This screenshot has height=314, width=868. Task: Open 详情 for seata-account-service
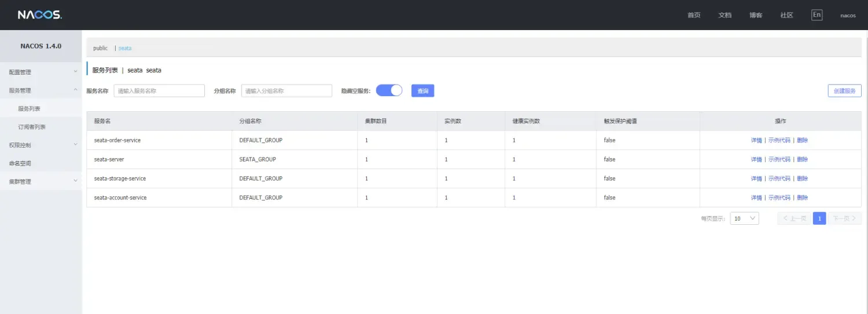[x=756, y=198]
